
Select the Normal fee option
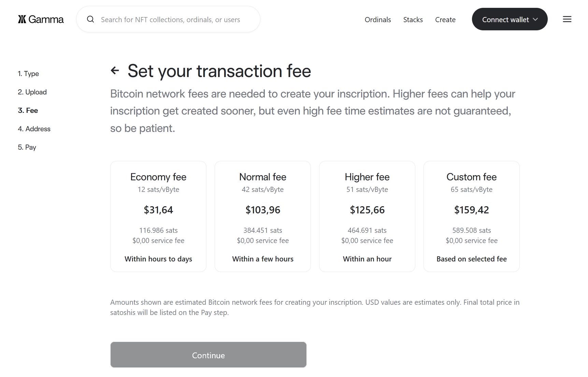(263, 216)
